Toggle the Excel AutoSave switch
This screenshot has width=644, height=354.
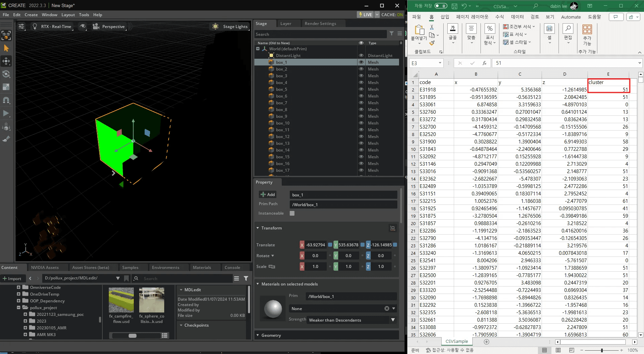click(x=441, y=6)
